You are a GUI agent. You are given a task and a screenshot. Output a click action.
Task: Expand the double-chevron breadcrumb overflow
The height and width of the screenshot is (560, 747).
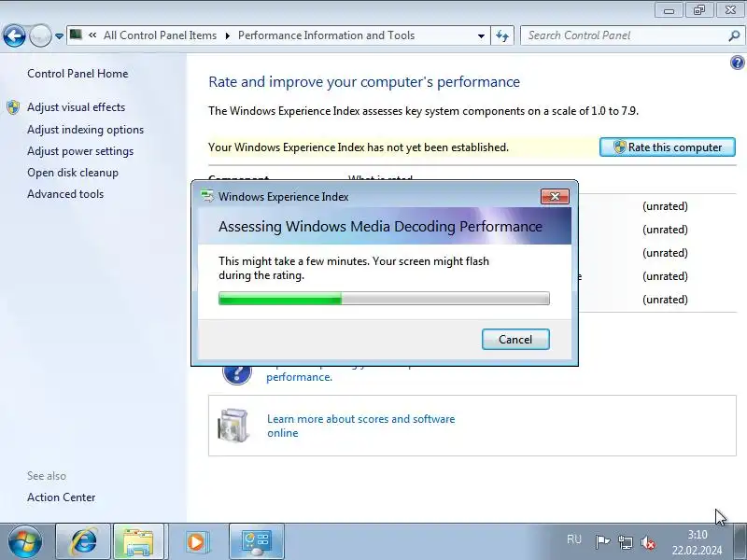pyautogui.click(x=92, y=35)
